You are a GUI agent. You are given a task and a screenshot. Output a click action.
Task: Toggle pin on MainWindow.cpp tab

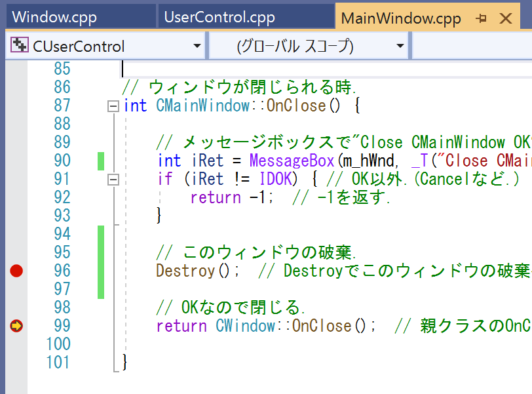[x=481, y=18]
